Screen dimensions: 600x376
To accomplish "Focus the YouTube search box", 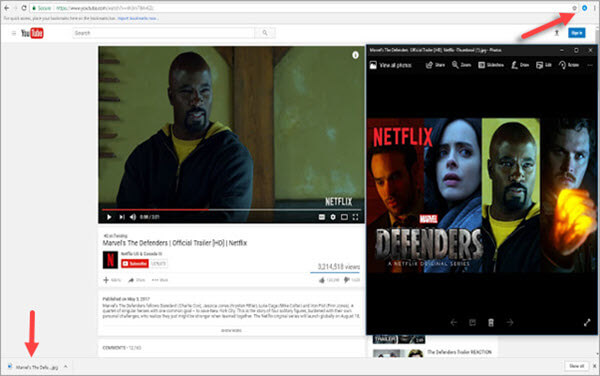I will pyautogui.click(x=164, y=33).
